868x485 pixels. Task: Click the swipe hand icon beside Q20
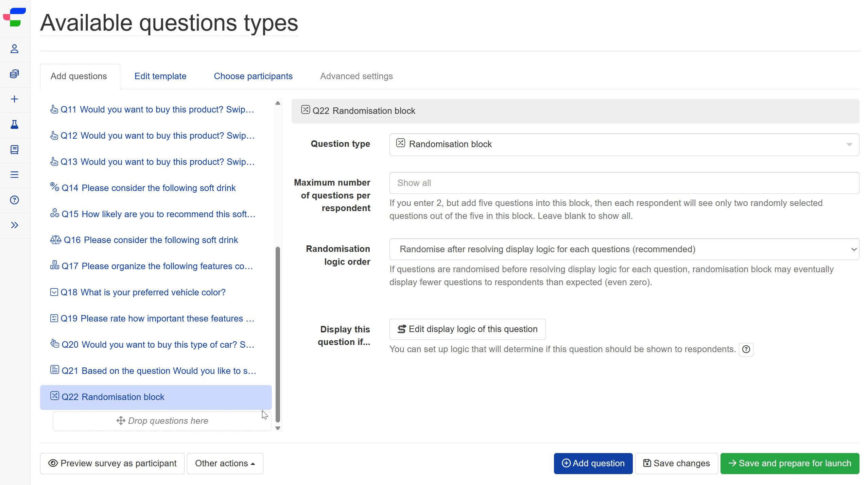pos(54,343)
